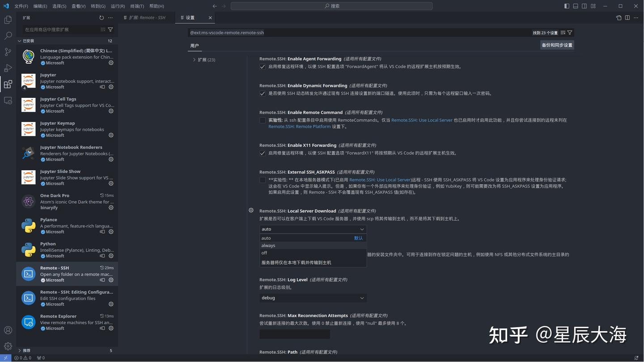Open the Search view in activity bar
This screenshot has width=644, height=362.
pos(8,36)
